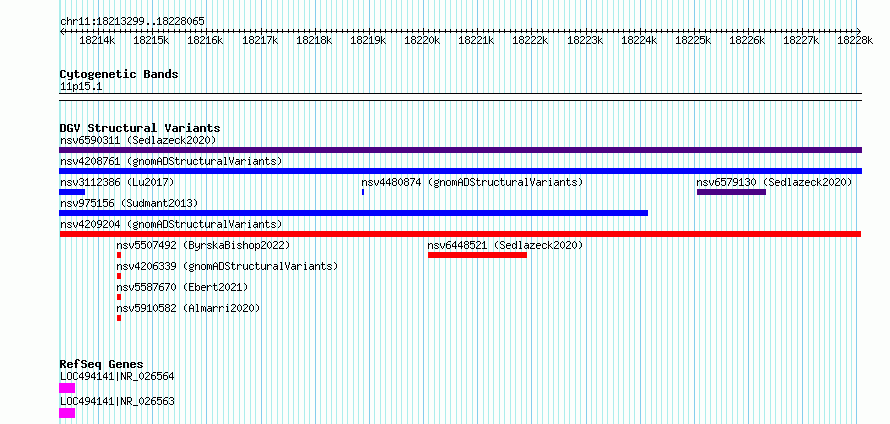The image size is (890, 424).
Task: Click the 18224k ruler position
Action: point(639,40)
